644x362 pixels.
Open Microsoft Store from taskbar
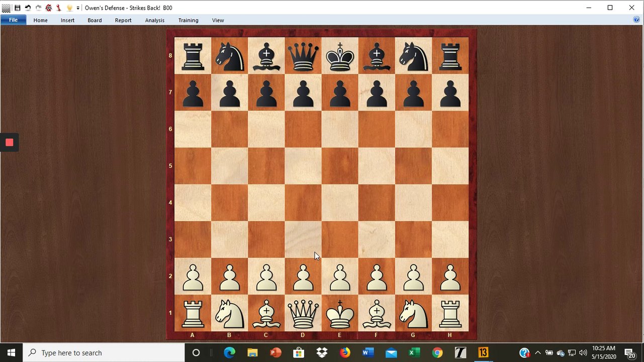[299, 352]
